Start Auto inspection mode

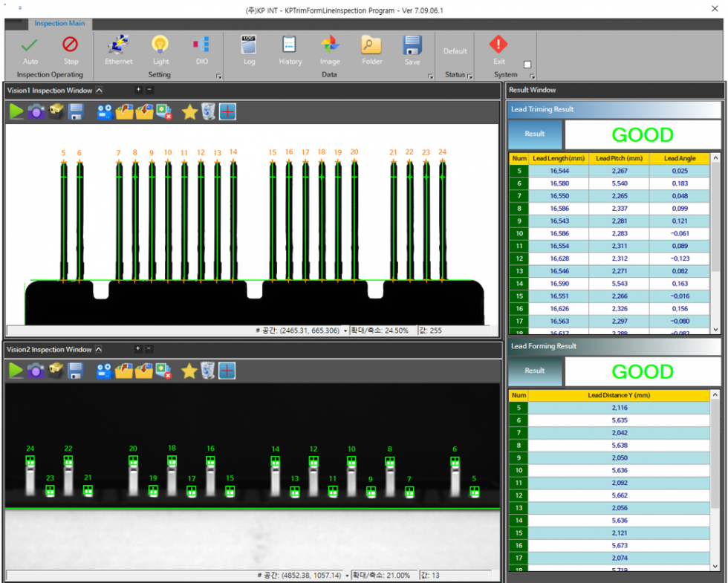pyautogui.click(x=30, y=50)
